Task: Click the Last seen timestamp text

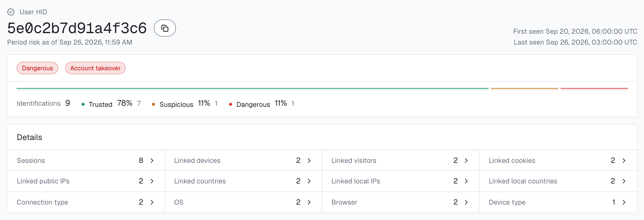Action: tap(575, 42)
